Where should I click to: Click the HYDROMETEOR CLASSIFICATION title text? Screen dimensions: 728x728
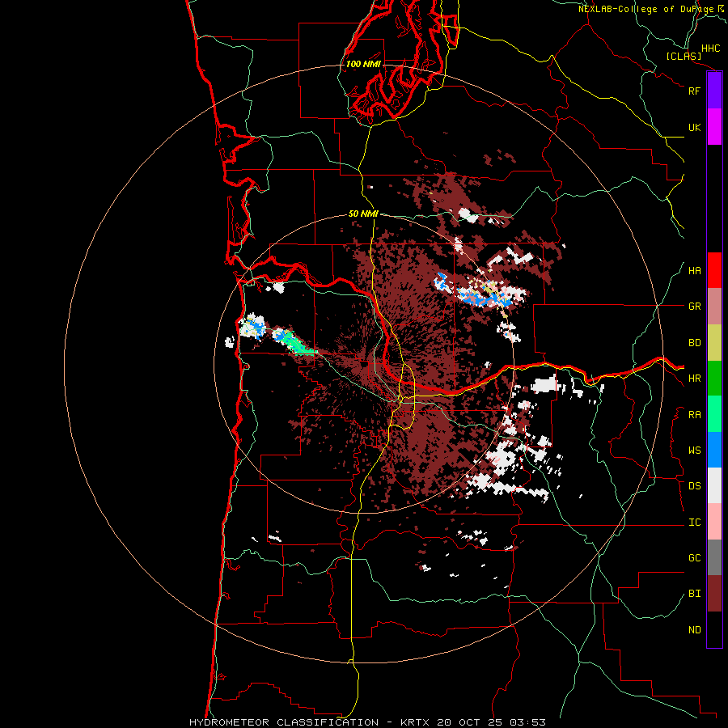coord(284,722)
